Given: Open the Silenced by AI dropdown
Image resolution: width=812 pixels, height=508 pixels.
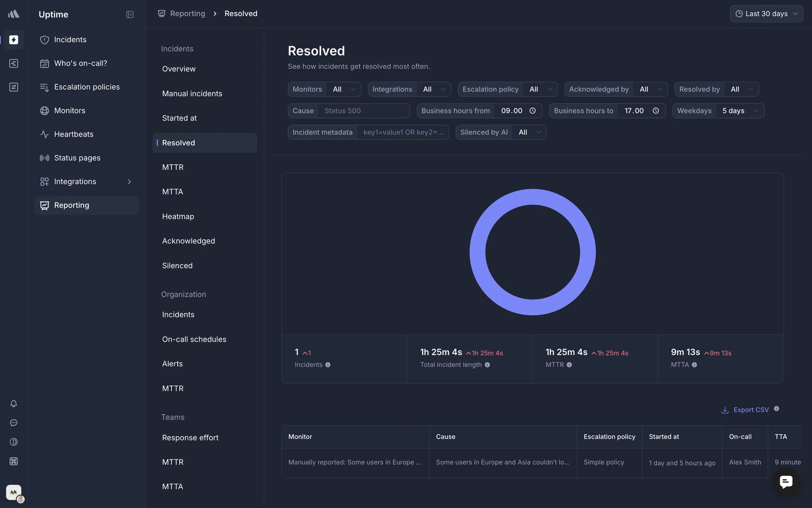Looking at the screenshot, I should 529,133.
